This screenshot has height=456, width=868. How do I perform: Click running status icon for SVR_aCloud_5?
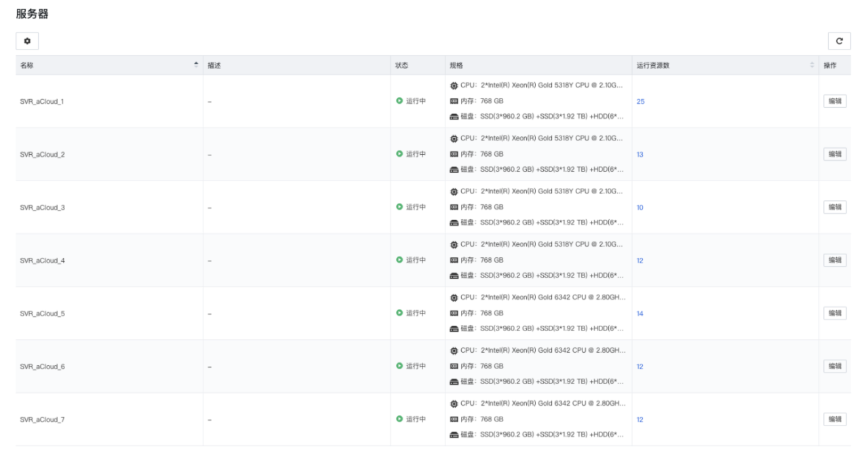click(x=399, y=313)
